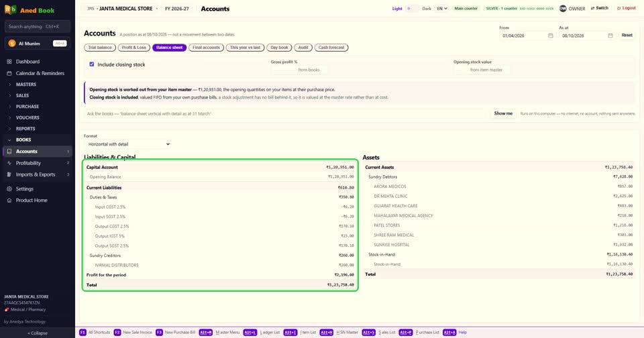Click the SUNRISE HOSPITAL debtor row
The height and width of the screenshot is (338, 644).
pos(498,245)
